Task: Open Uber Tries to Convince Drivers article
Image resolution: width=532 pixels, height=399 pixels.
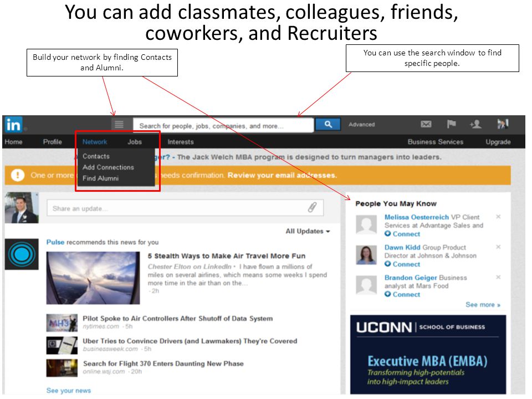Action: [190, 341]
